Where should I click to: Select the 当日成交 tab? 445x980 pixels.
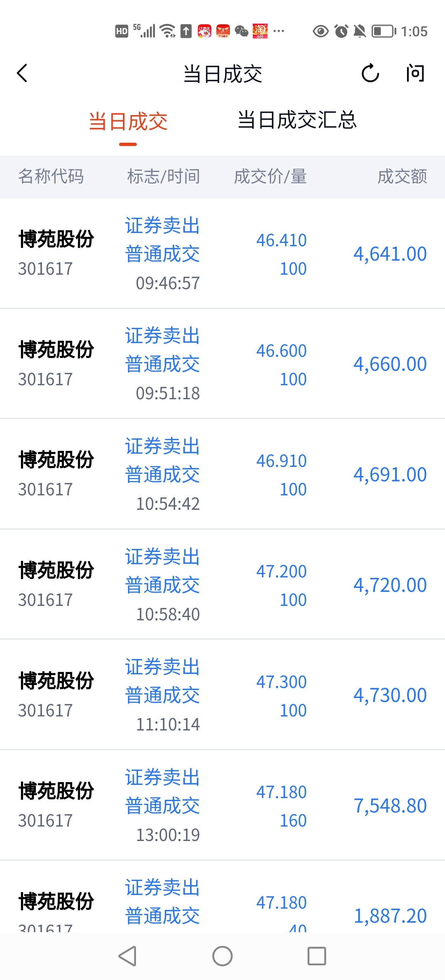point(128,122)
